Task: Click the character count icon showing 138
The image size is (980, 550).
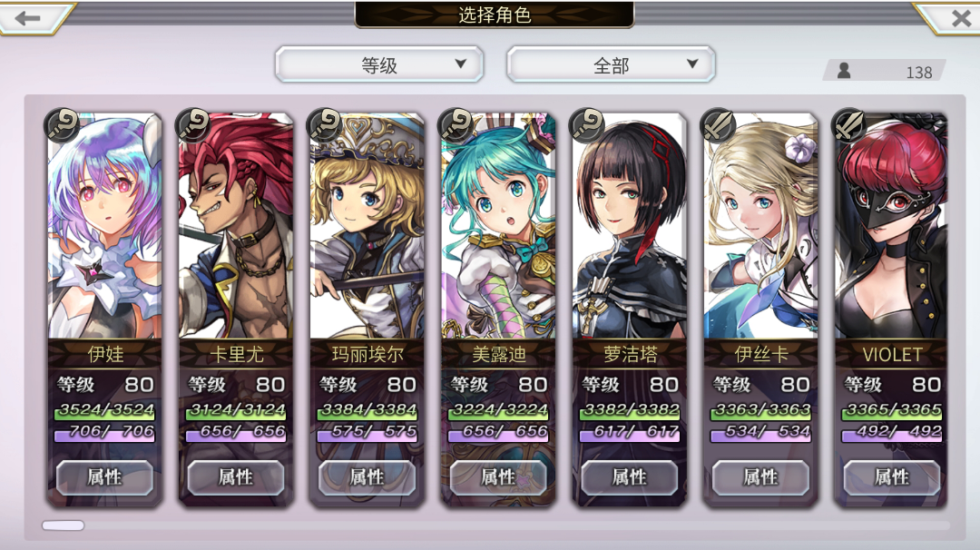Action: (x=844, y=71)
